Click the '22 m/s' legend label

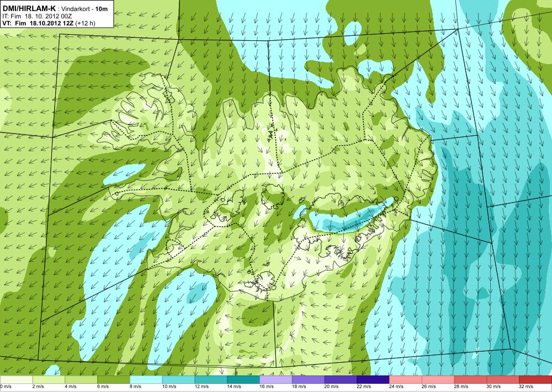click(363, 386)
